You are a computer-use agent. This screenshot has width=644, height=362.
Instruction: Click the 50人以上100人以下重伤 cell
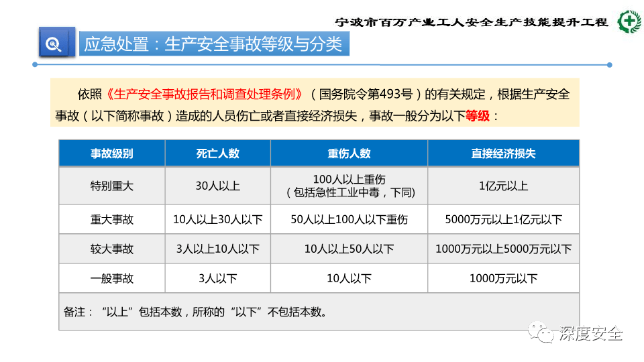tap(349, 219)
